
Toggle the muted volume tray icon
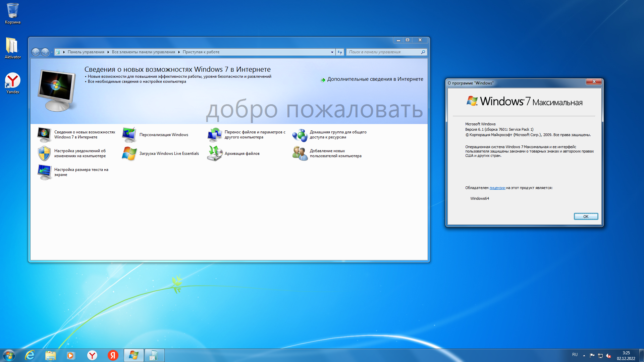[608, 356]
